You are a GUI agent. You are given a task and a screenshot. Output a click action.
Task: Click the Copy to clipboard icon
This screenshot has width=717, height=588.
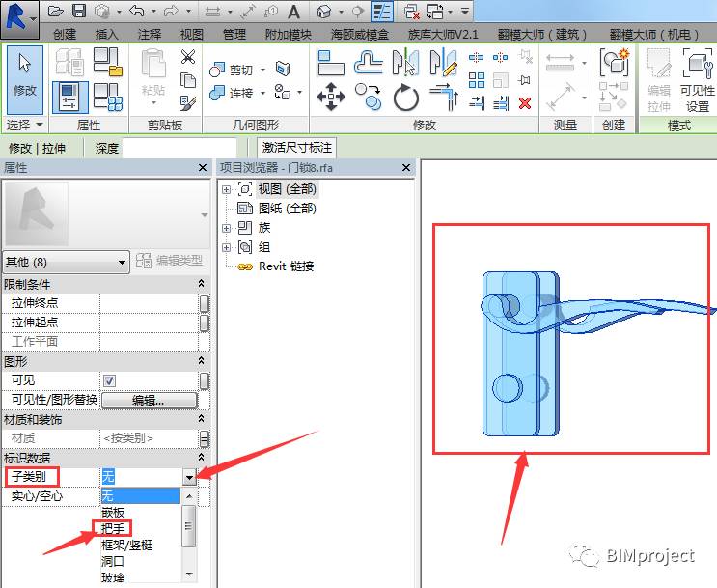188,80
